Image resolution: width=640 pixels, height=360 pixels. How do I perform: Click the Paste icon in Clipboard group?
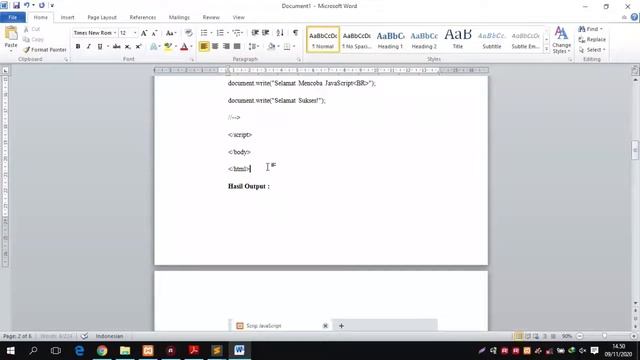11,33
